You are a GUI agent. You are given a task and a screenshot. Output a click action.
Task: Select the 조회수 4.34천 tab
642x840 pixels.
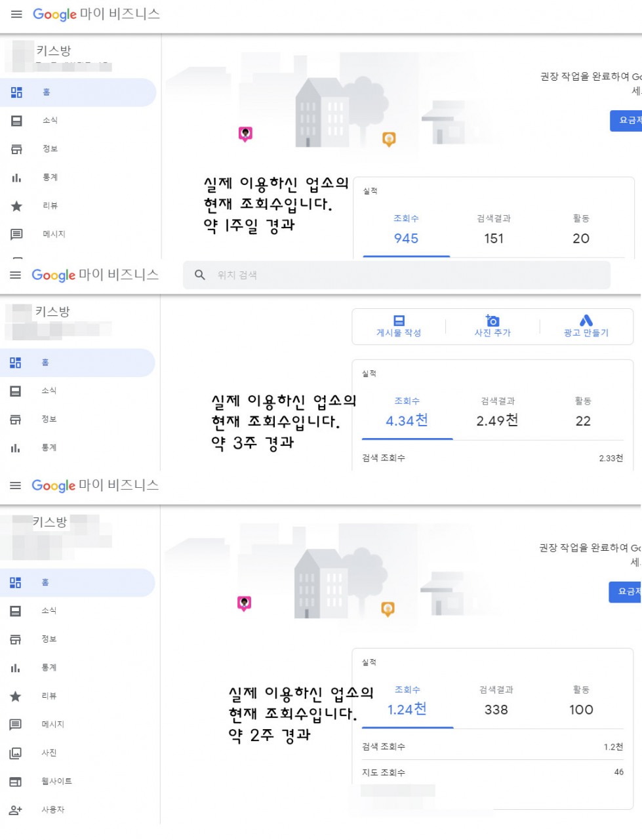pos(407,412)
